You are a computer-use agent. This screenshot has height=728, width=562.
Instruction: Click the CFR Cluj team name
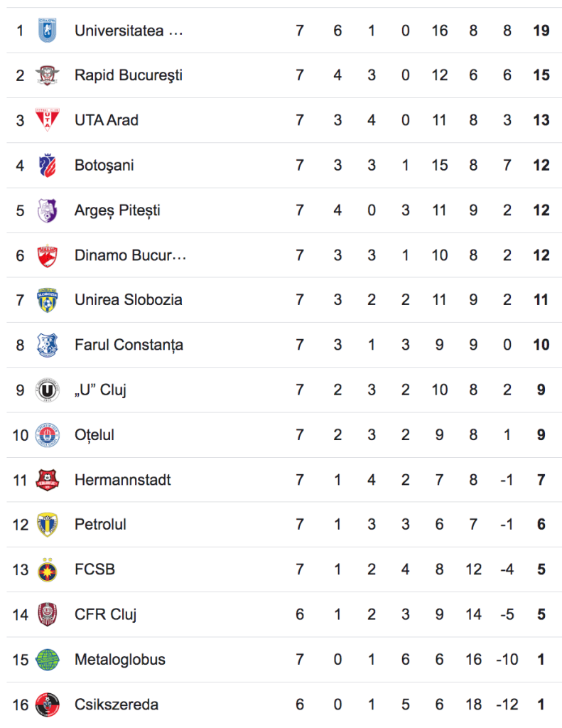(105, 615)
